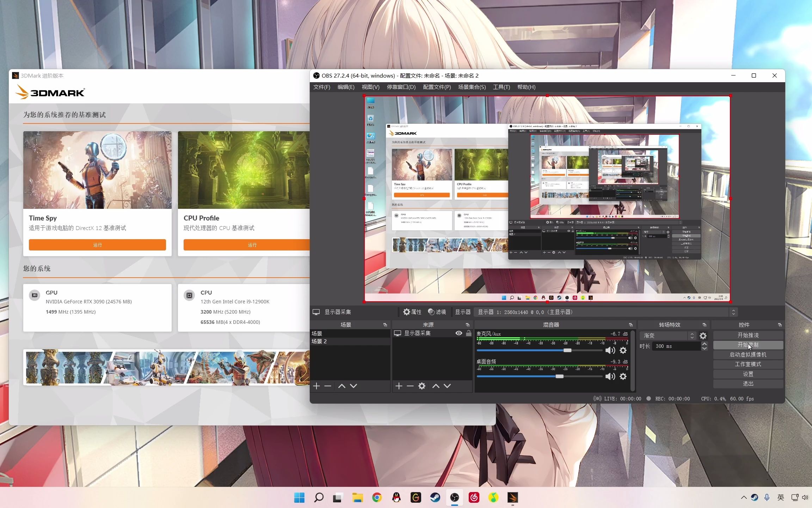The height and width of the screenshot is (508, 812).
Task: Open the 停靠窗口(D) menu
Action: tap(401, 87)
